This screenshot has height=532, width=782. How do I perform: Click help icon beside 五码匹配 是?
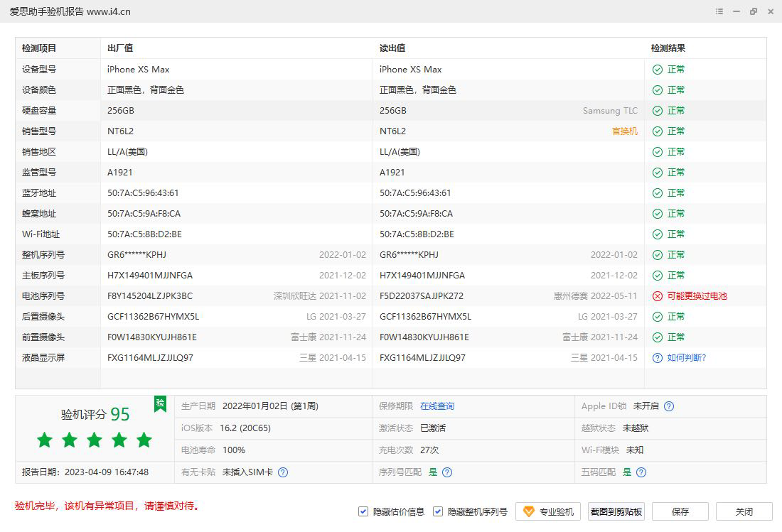[641, 472]
